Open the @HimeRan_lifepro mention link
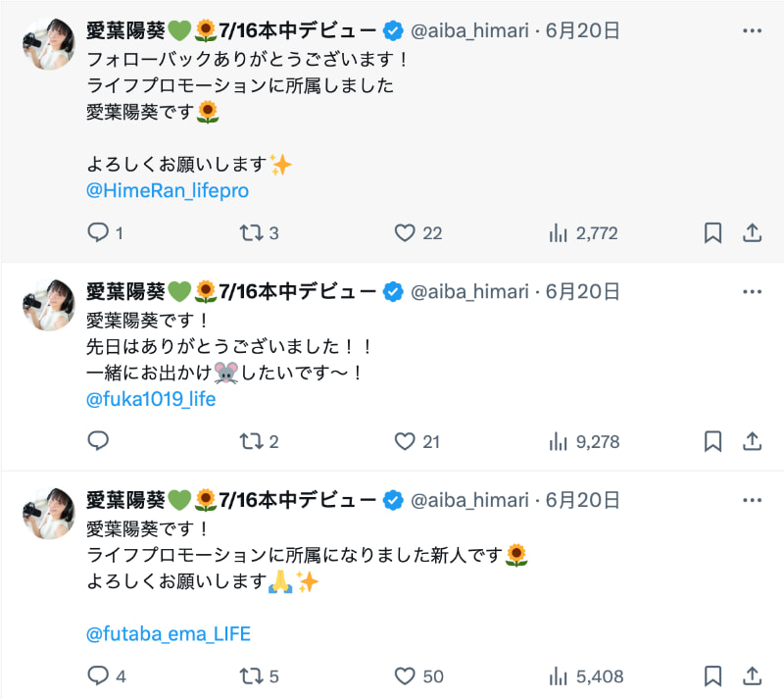This screenshot has height=699, width=784. (168, 191)
